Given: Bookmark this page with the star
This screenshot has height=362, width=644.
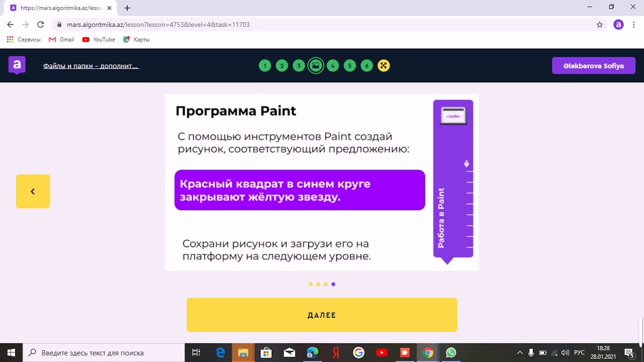Looking at the screenshot, I should click(599, 25).
